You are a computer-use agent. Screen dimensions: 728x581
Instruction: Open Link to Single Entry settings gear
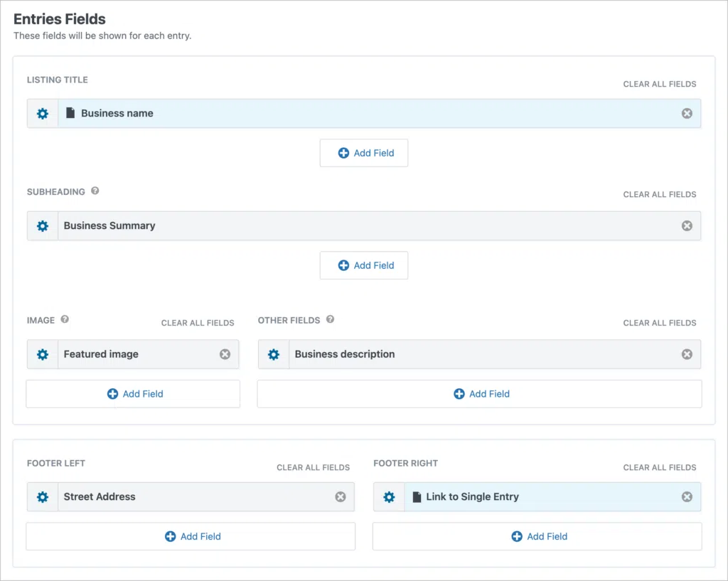(389, 497)
